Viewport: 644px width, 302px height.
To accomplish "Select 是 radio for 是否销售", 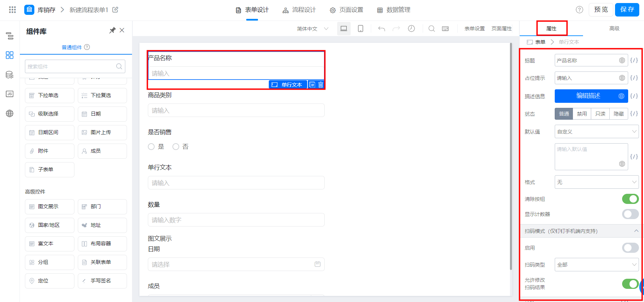I will 151,147.
